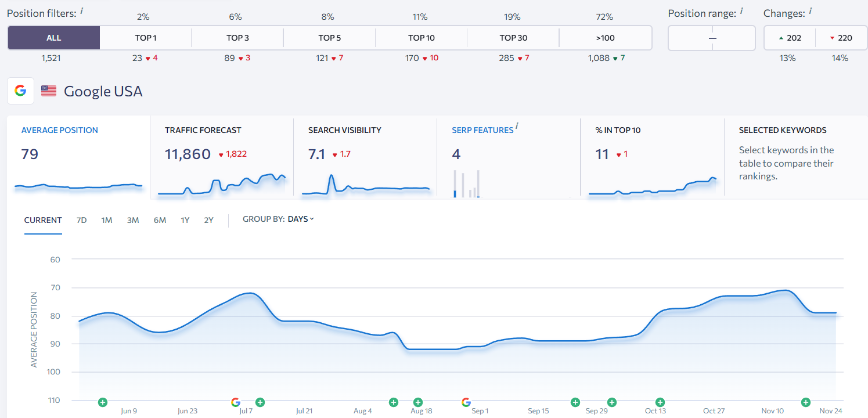The height and width of the screenshot is (418, 868).
Task: Select the ALL position filter
Action: pyautogui.click(x=53, y=38)
